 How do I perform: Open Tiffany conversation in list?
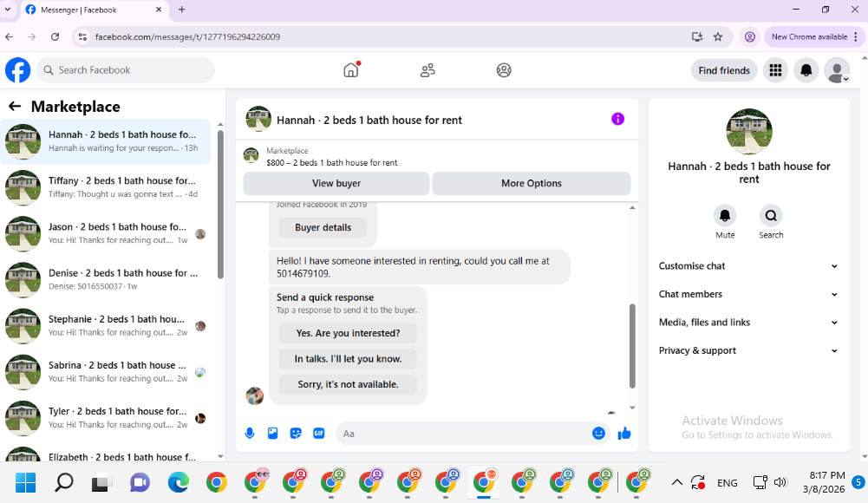click(x=105, y=187)
